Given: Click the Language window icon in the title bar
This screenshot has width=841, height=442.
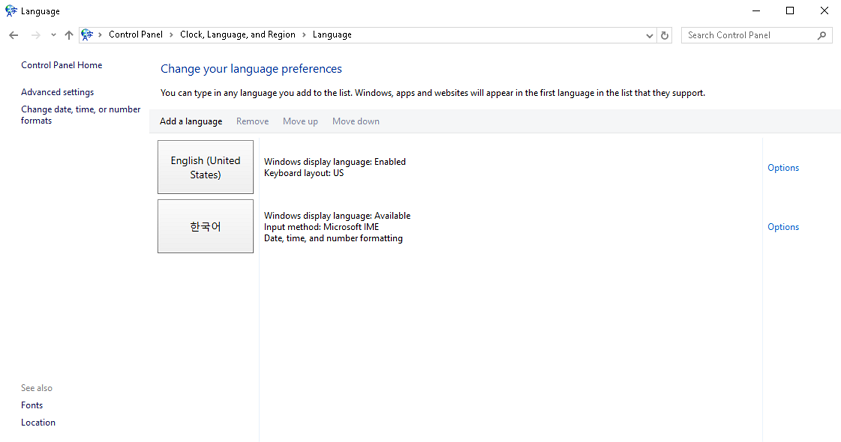Looking at the screenshot, I should pos(11,11).
